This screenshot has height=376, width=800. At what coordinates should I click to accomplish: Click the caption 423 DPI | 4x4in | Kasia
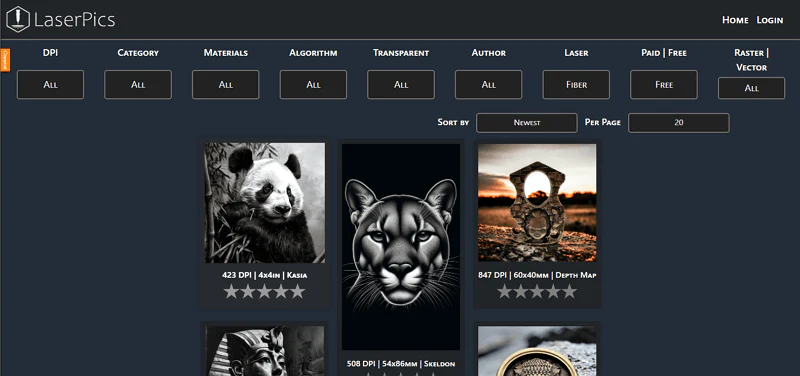[x=265, y=275]
